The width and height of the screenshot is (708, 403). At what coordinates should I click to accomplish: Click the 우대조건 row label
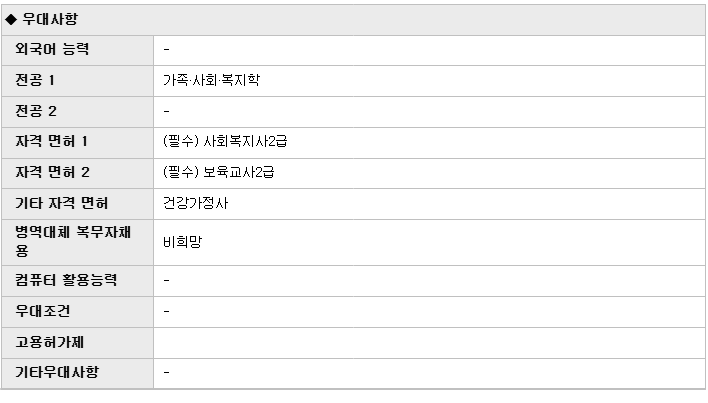(x=43, y=311)
